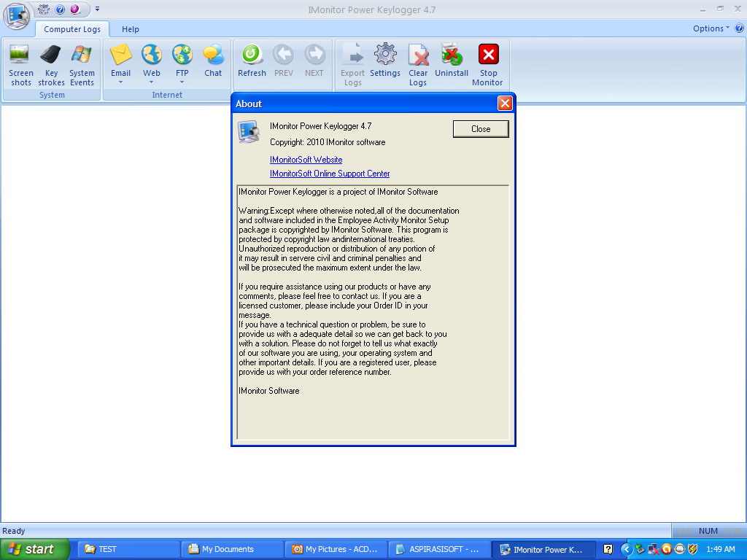Viewport: 747px width, 560px height.
Task: Click the blue question mark quick access icon
Action: (x=60, y=9)
